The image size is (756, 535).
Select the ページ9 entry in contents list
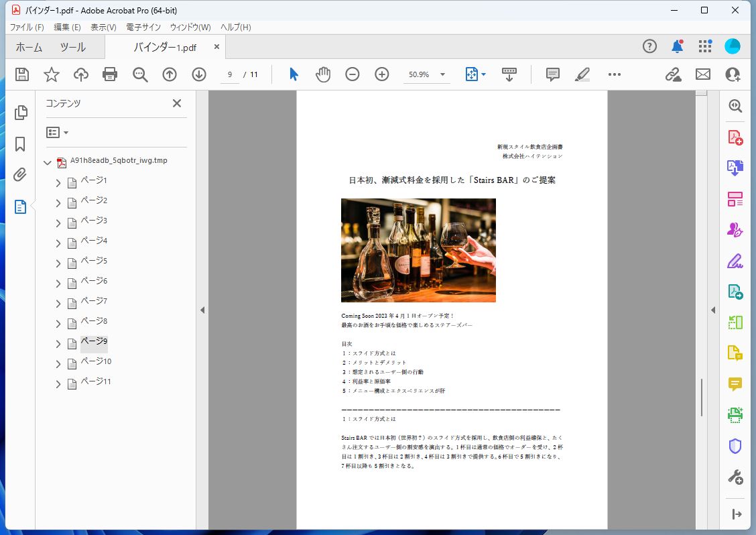click(94, 341)
